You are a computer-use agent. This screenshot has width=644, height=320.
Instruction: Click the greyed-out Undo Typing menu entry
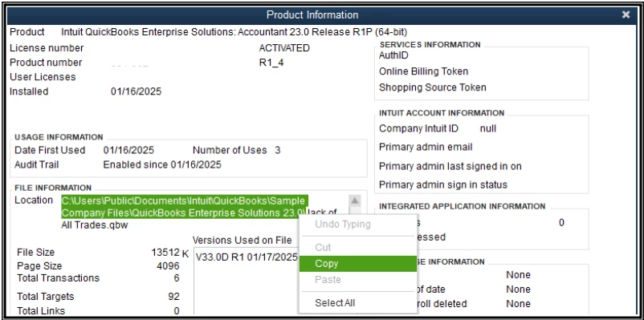[x=358, y=225]
